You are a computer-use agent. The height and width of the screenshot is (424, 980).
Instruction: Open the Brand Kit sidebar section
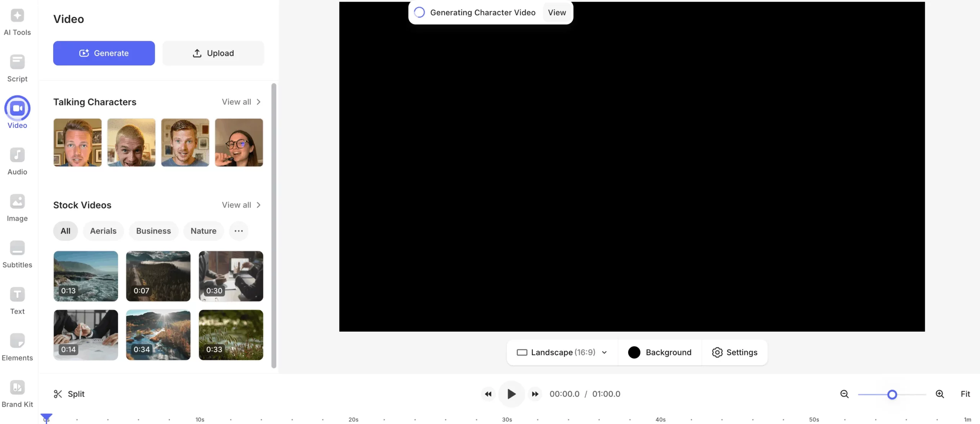[17, 394]
